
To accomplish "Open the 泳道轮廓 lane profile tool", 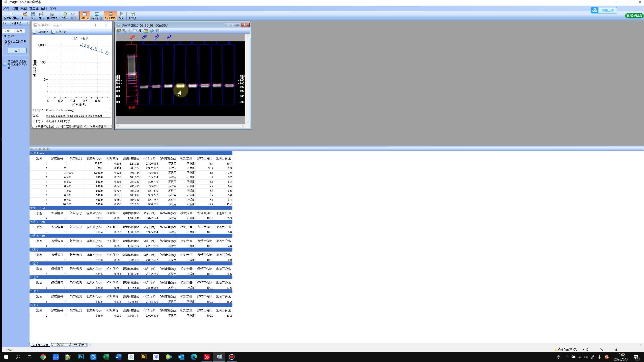I will 97,15.
